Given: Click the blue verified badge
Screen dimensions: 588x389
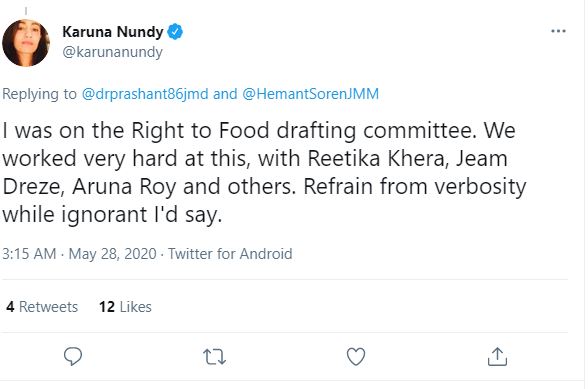Looking at the screenshot, I should [x=175, y=32].
